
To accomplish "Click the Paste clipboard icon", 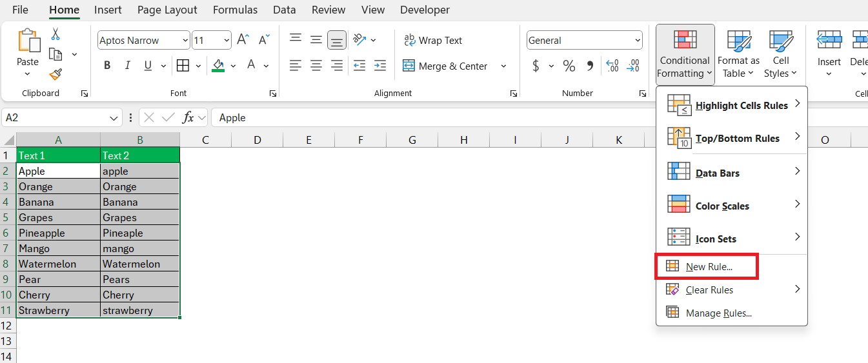I will 28,41.
